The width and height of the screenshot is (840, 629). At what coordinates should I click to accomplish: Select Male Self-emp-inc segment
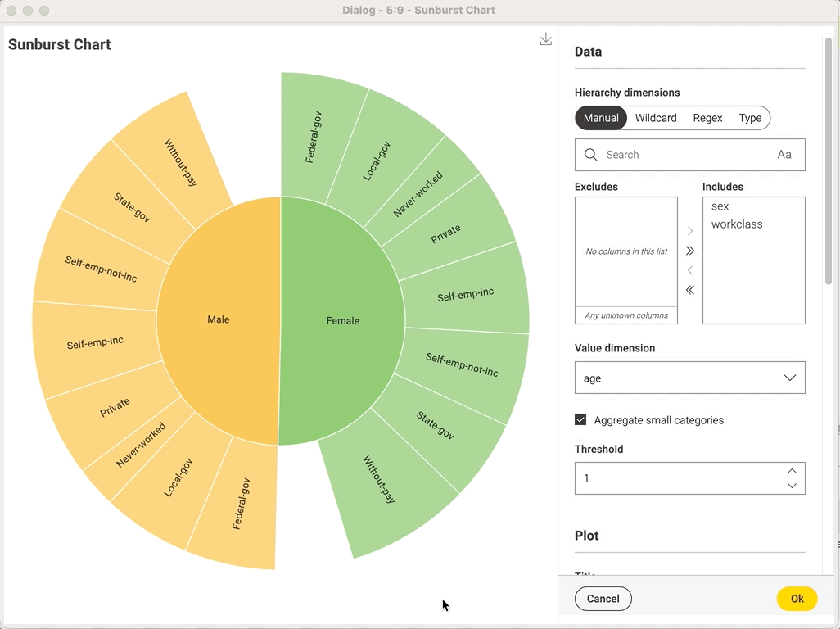pyautogui.click(x=95, y=343)
